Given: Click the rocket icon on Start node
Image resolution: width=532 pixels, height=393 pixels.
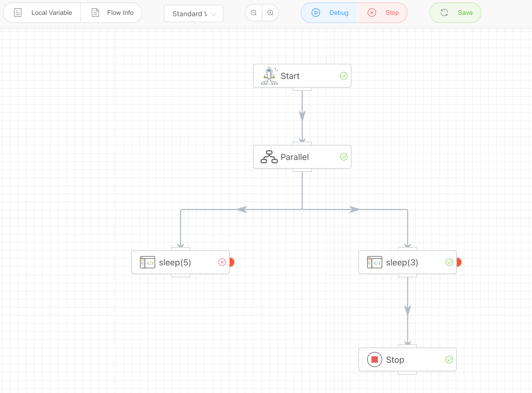Looking at the screenshot, I should point(269,76).
